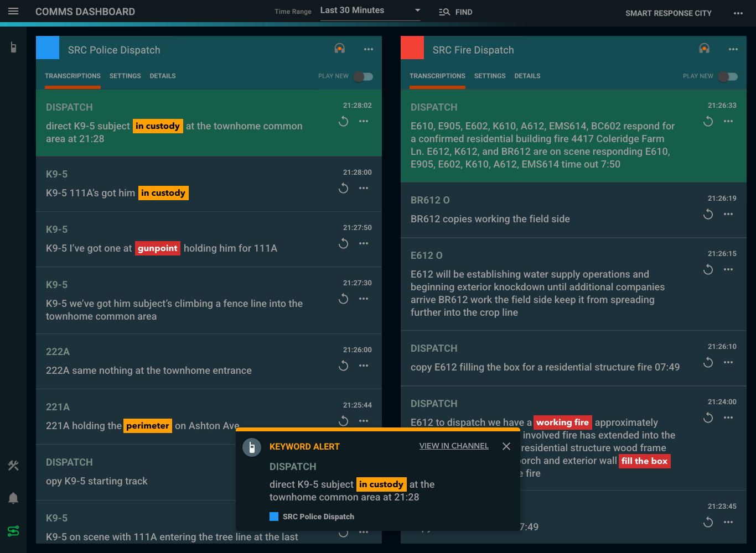Image resolution: width=756 pixels, height=553 pixels.
Task: Switch to Settings tab in Fire Dispatch
Action: point(490,76)
